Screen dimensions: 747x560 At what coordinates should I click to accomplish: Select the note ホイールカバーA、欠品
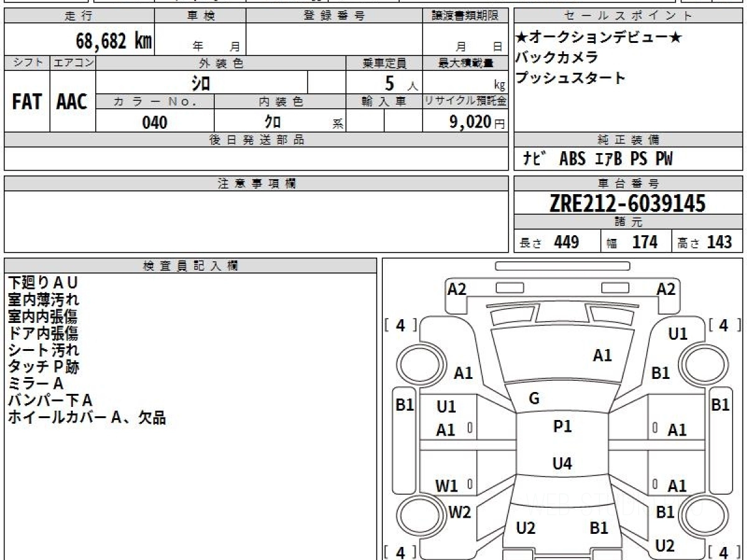coord(87,418)
